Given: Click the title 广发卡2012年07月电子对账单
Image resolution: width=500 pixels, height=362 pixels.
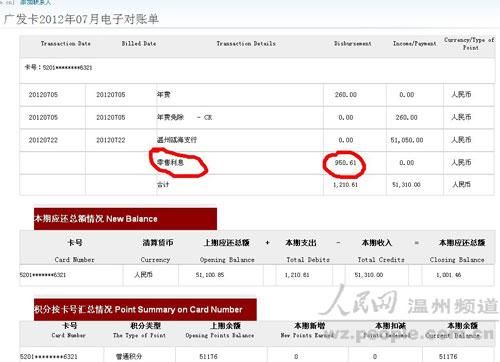Looking at the screenshot, I should 81,19.
